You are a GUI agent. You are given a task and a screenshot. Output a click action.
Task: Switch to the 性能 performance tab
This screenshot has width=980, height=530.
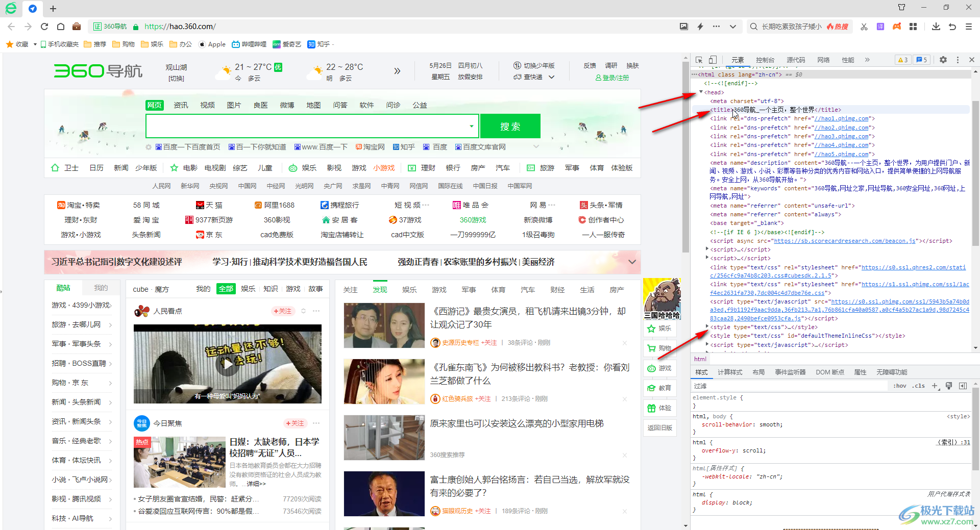tap(848, 60)
